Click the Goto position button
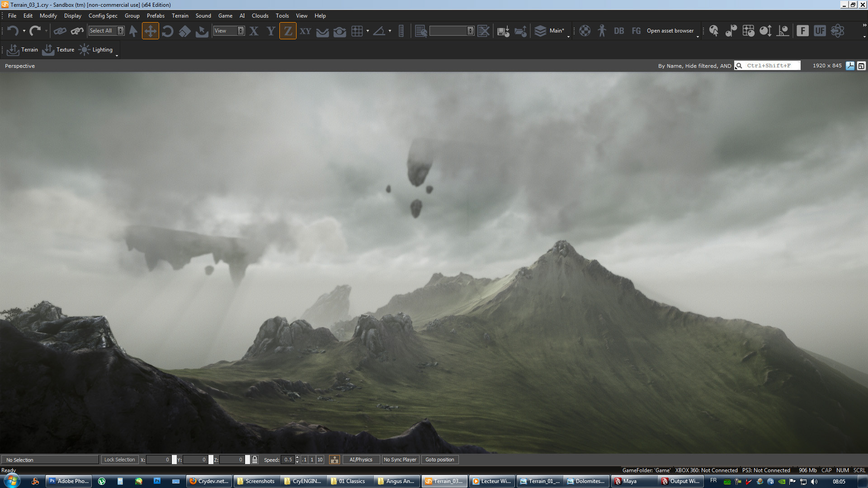Screen dimensions: 868x488 (x=439, y=460)
